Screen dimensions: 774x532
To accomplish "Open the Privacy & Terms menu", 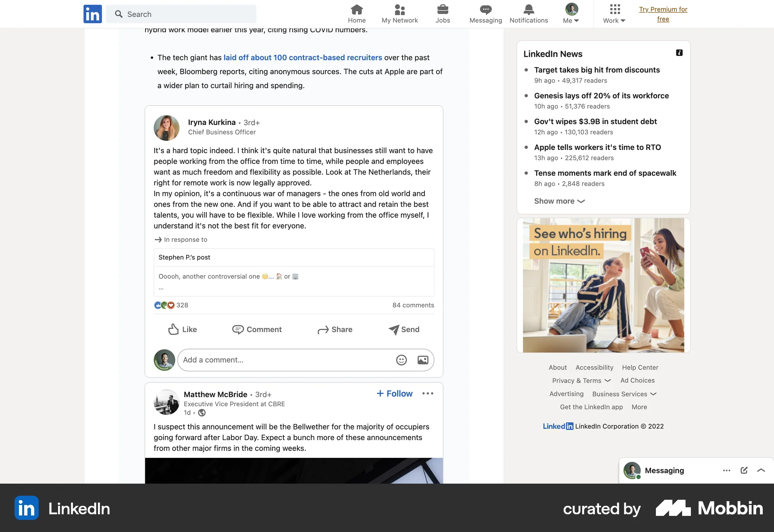I will click(581, 380).
